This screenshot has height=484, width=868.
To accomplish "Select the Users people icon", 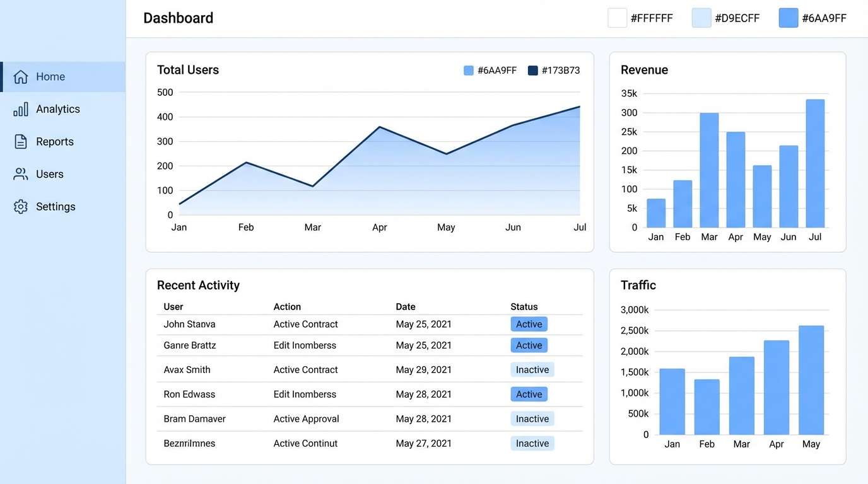I will [x=20, y=174].
